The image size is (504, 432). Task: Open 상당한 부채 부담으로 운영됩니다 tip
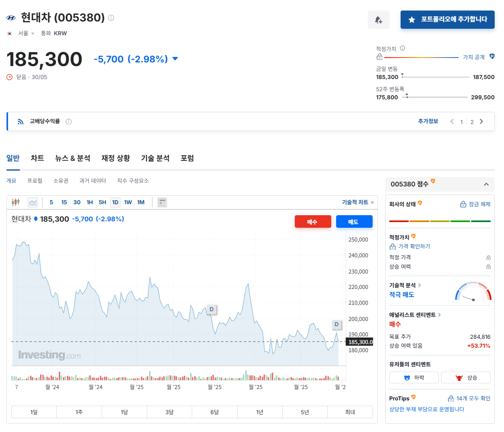[x=427, y=409]
